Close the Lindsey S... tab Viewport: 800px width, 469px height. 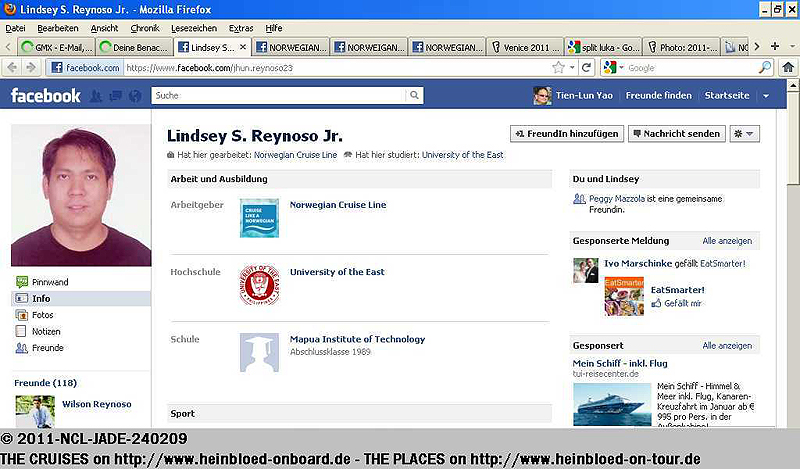pos(243,47)
